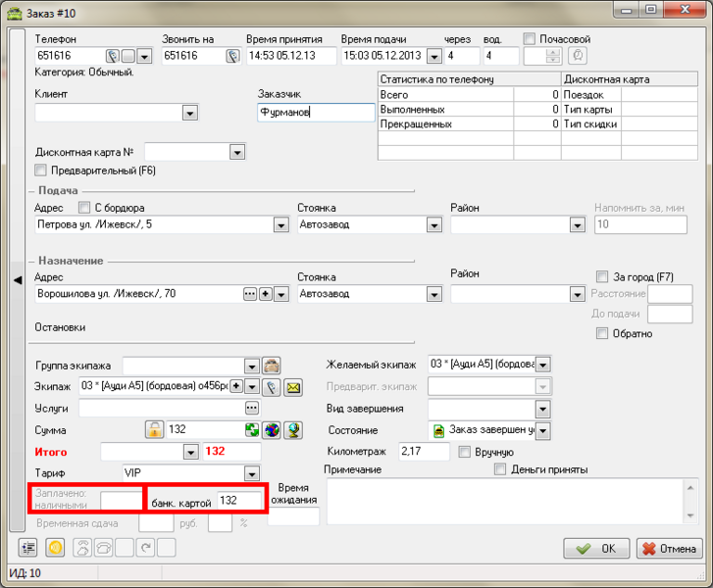This screenshot has width=713, height=588.
Task: Click the phone icon next to Телефон field
Action: tap(113, 56)
